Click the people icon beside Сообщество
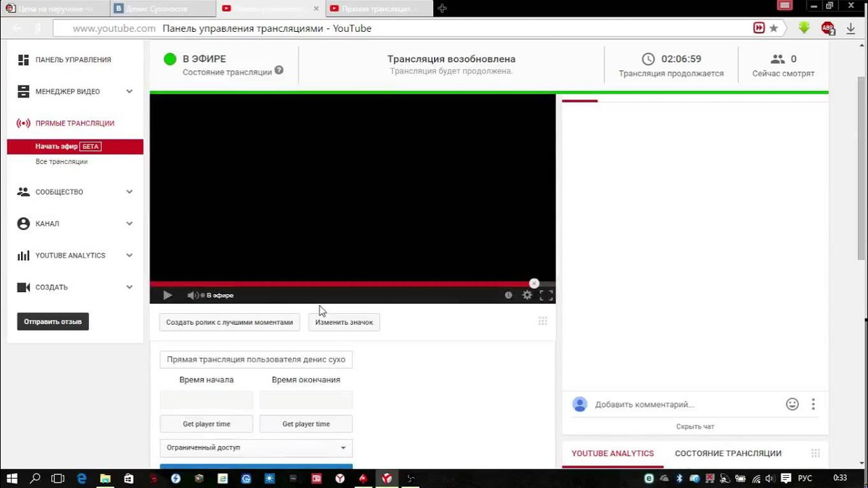868x488 pixels. [23, 192]
